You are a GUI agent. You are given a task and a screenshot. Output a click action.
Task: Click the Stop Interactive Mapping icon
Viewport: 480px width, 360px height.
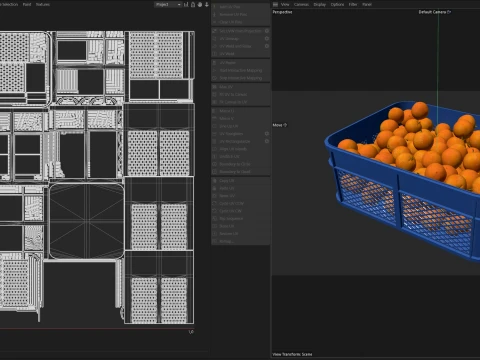[215, 78]
